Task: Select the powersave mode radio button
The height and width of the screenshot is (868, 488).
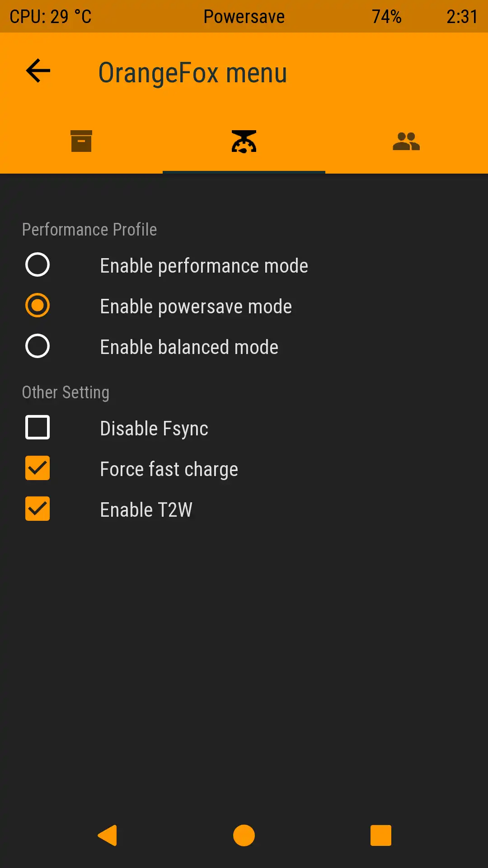Action: pyautogui.click(x=38, y=306)
